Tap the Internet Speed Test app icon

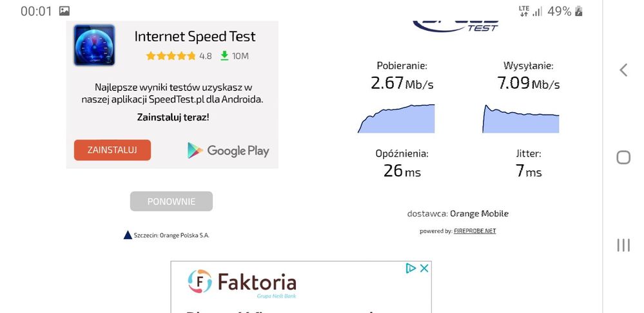point(94,45)
